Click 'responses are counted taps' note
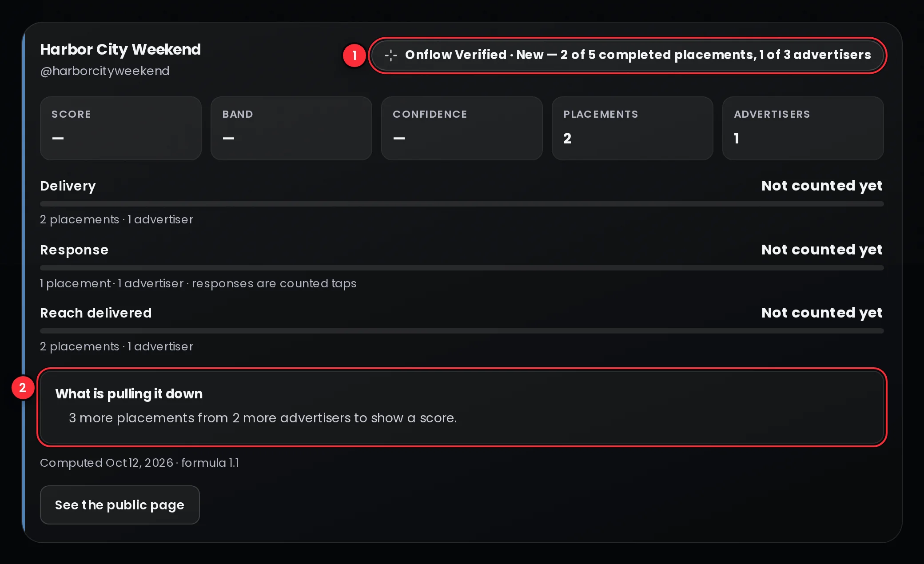Viewport: 924px width, 564px height. coord(274,283)
